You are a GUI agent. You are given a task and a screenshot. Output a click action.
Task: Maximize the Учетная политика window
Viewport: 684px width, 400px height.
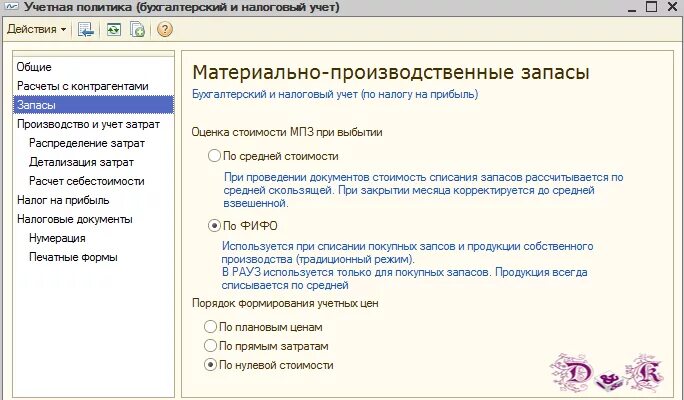click(652, 7)
